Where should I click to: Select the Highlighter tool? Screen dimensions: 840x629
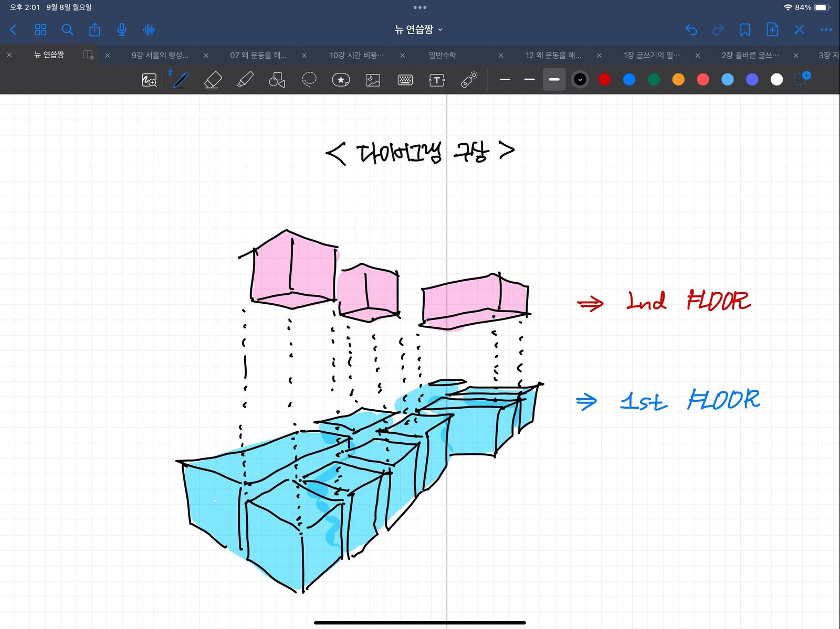coord(245,80)
